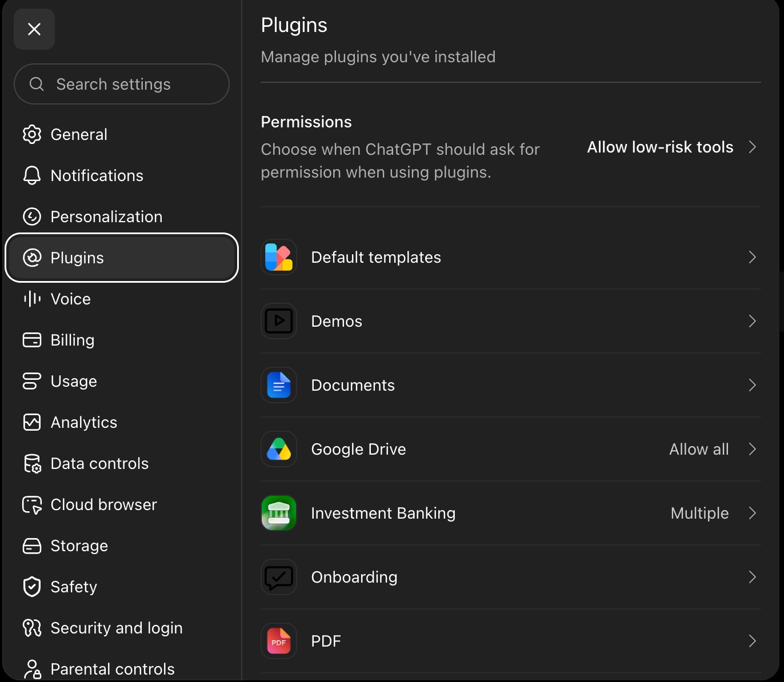784x682 pixels.
Task: Open Personalization settings
Action: pyautogui.click(x=122, y=216)
